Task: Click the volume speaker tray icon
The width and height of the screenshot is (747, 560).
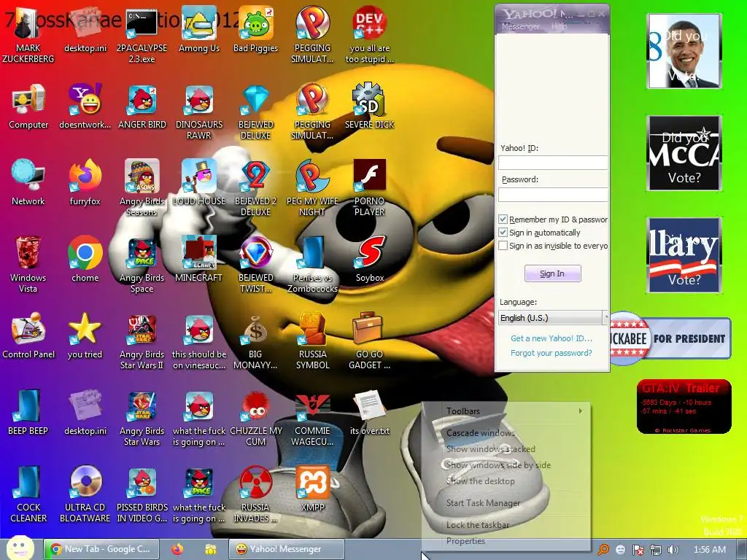Action: tap(673, 550)
